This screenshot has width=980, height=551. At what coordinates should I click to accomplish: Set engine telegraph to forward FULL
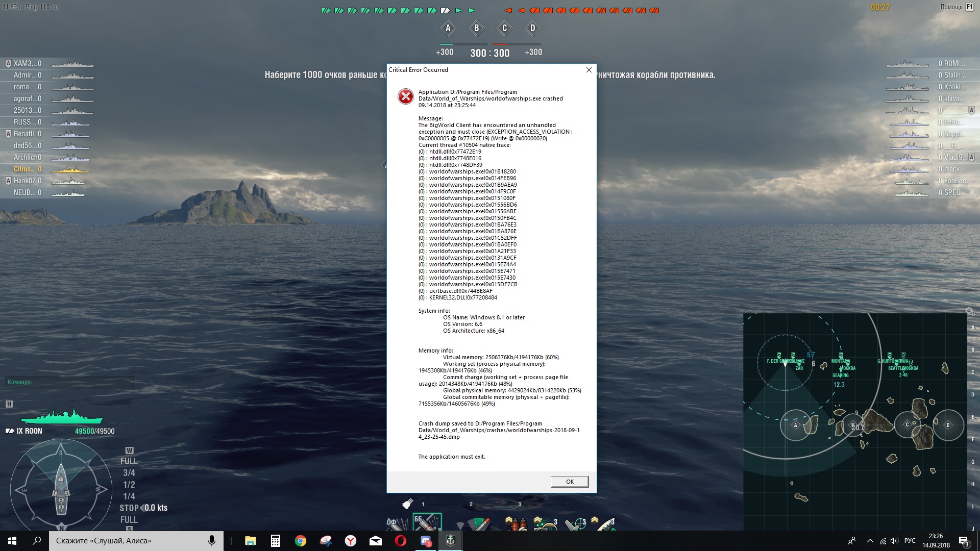coord(129,461)
